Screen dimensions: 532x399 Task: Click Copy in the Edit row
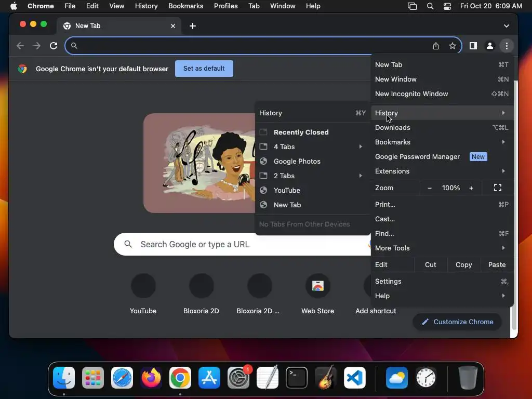pyautogui.click(x=463, y=264)
